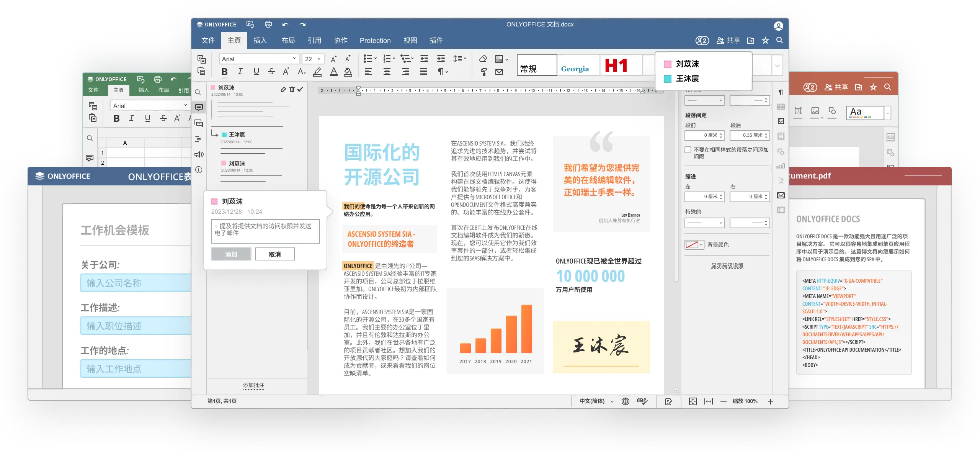Click the 取消 button in comment popup
The image size is (980, 452).
coord(274,254)
